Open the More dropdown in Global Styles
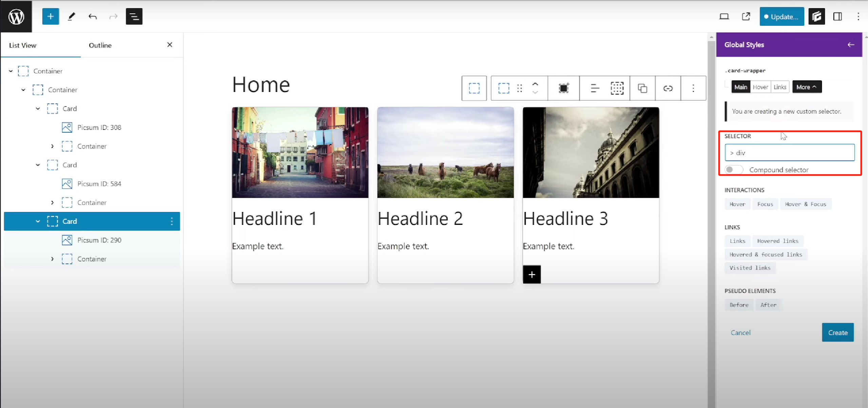The image size is (868, 408). point(806,87)
